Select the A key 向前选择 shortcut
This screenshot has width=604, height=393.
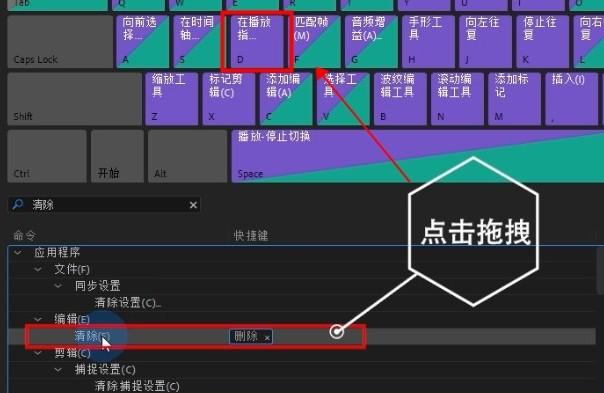[143, 42]
